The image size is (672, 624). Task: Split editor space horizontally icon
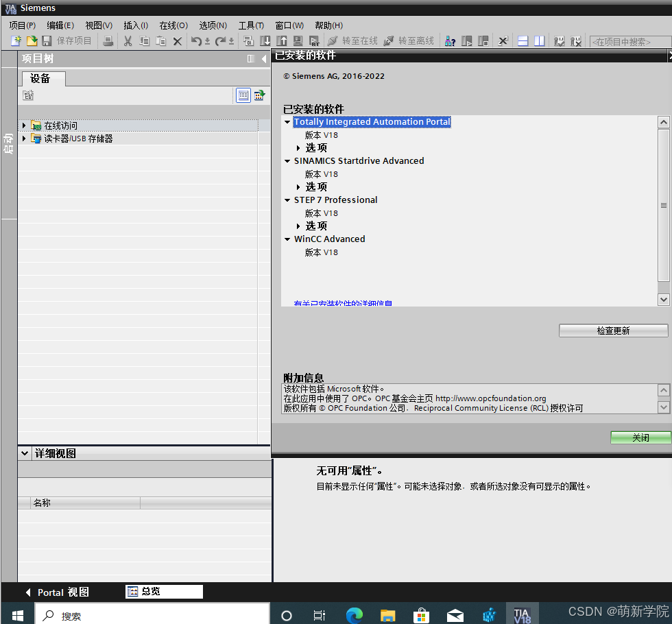pyautogui.click(x=523, y=40)
